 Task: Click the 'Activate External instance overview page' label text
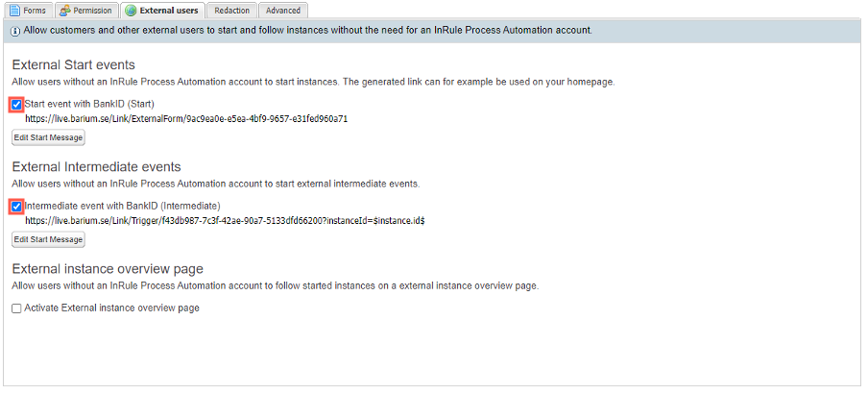(x=111, y=308)
